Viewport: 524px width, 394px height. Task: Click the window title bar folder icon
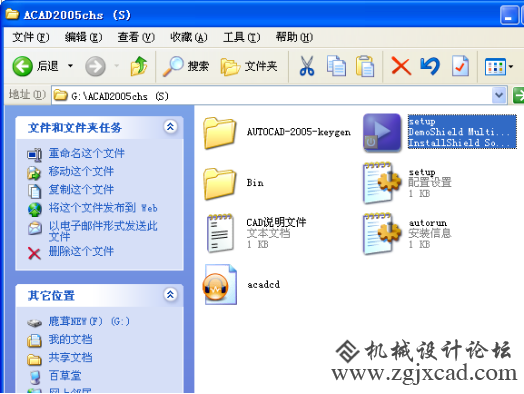pos(12,14)
